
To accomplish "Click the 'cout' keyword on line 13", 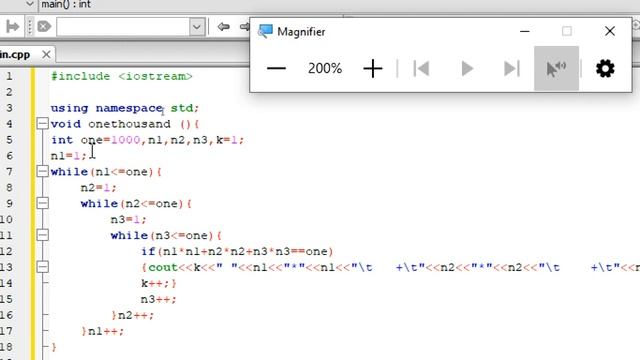I will coord(163,267).
